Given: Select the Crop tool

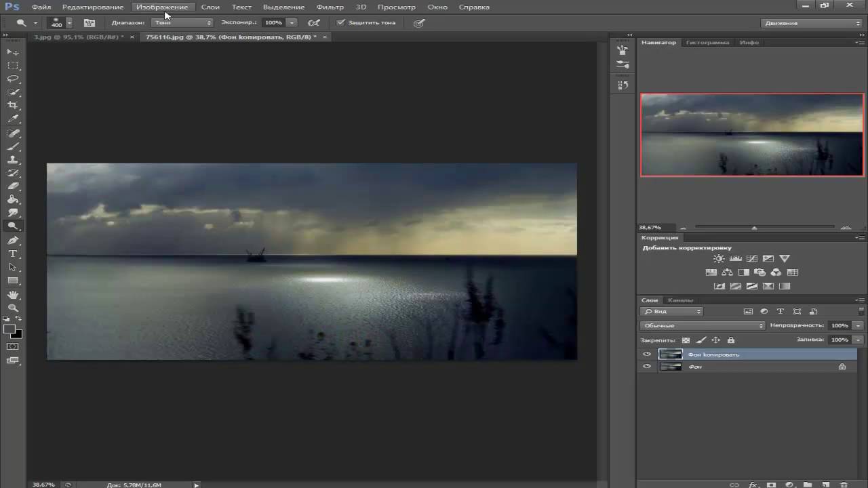Looking at the screenshot, I should (13, 106).
